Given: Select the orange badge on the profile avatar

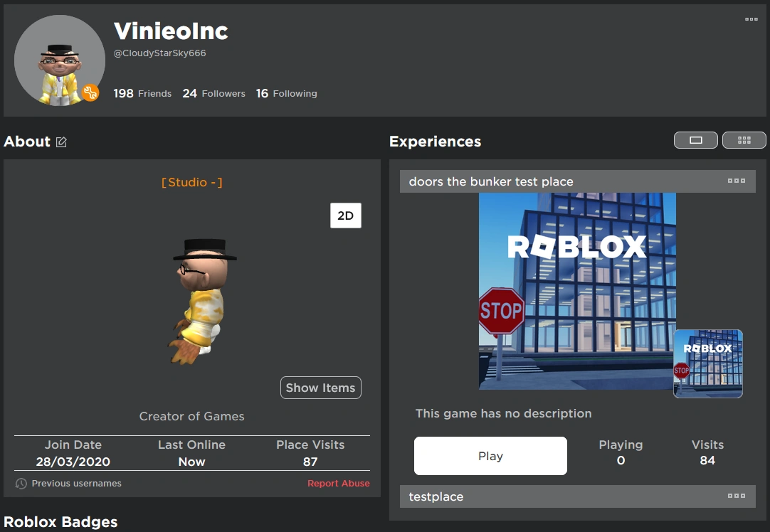Looking at the screenshot, I should (92, 92).
